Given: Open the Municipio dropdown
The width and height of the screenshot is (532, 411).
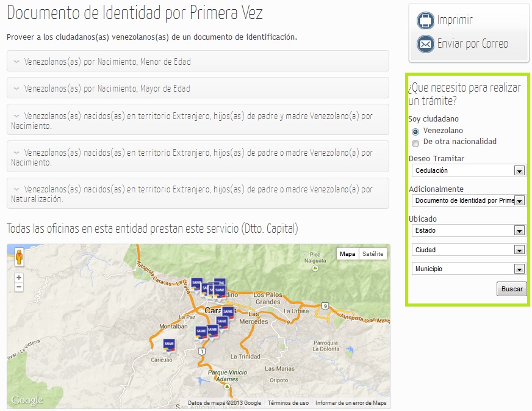Looking at the screenshot, I should [469, 269].
